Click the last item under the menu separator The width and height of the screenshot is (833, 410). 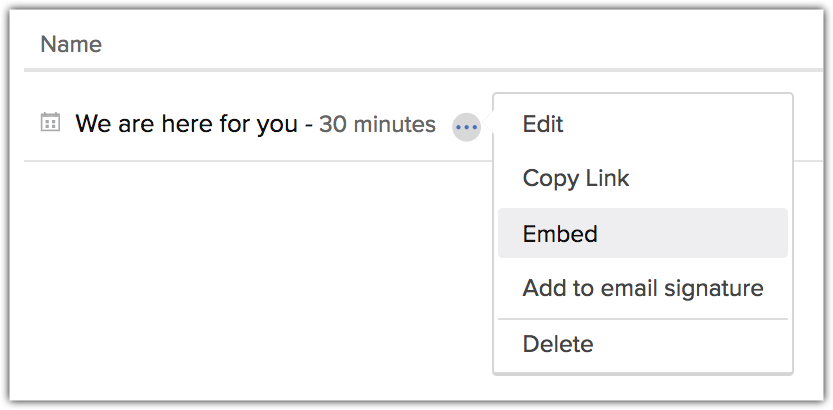click(x=557, y=344)
